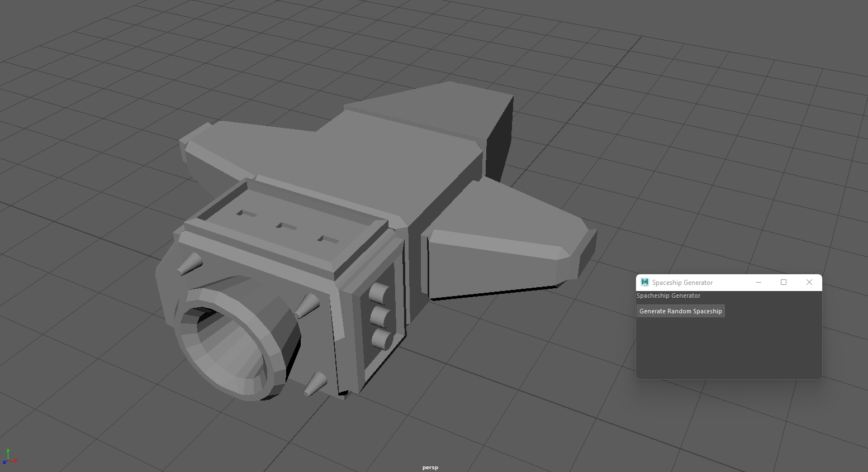Close the Spaceship Generator window
Viewport: 868px width, 472px height.
tap(809, 283)
